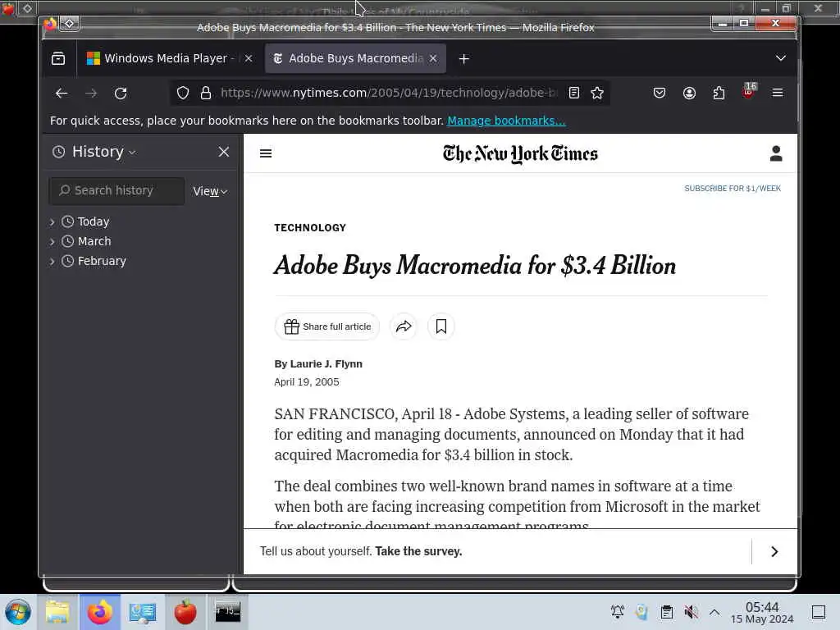Open the Windows Start button
Screen dimensions: 840x630
click(x=18, y=612)
